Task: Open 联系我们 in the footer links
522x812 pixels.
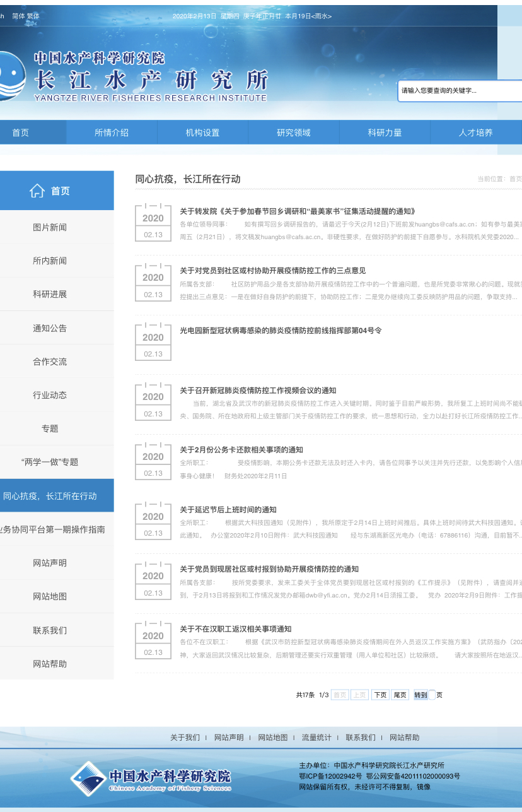Action: (361, 738)
